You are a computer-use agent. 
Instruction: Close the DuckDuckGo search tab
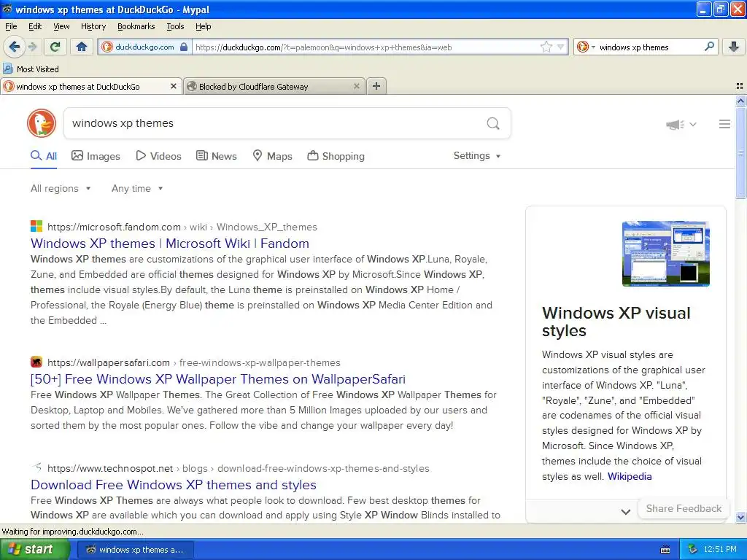[x=174, y=86]
